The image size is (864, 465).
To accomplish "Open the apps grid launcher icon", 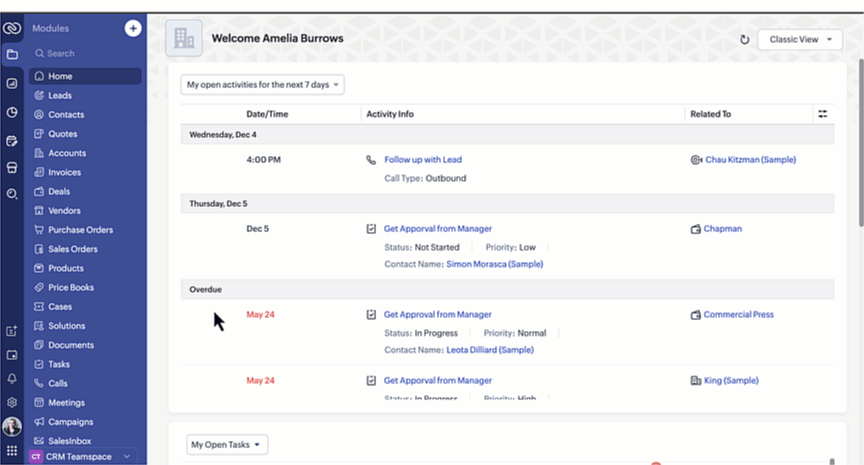I will 12,451.
